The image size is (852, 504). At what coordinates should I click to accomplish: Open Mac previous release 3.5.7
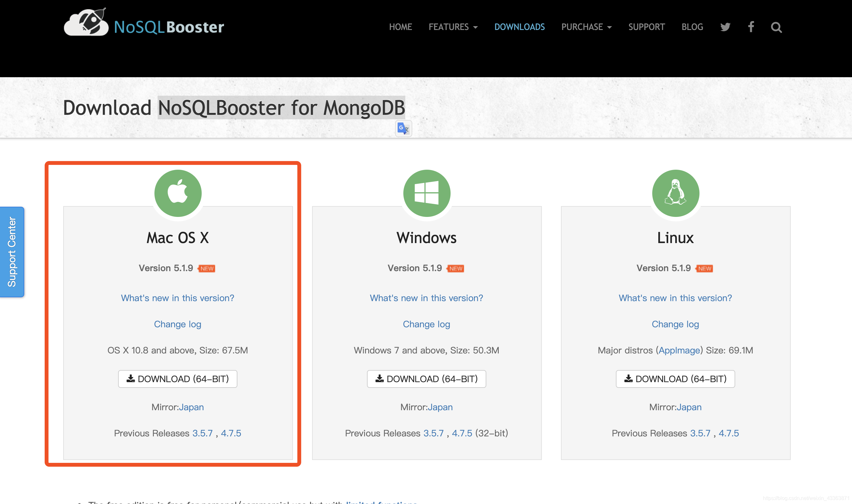click(202, 433)
